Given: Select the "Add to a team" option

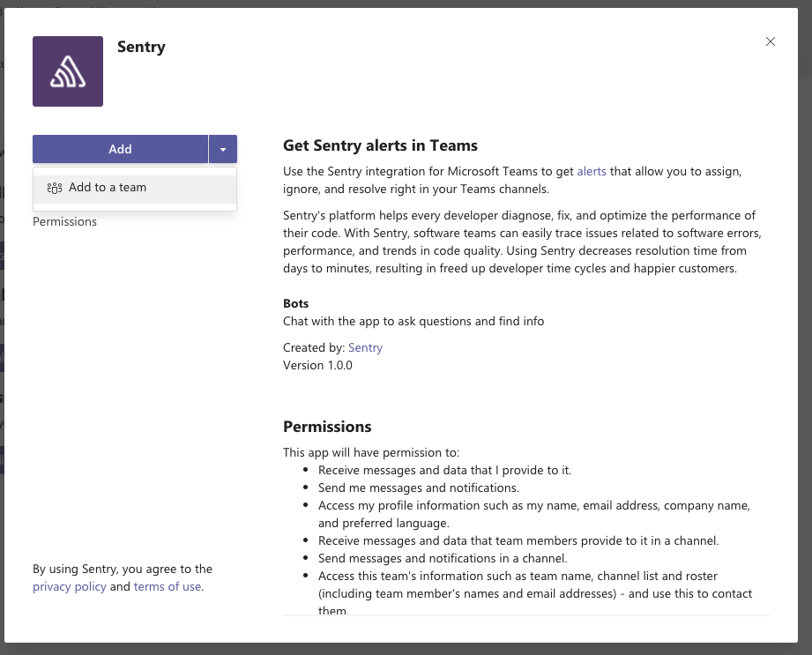Looking at the screenshot, I should [108, 188].
